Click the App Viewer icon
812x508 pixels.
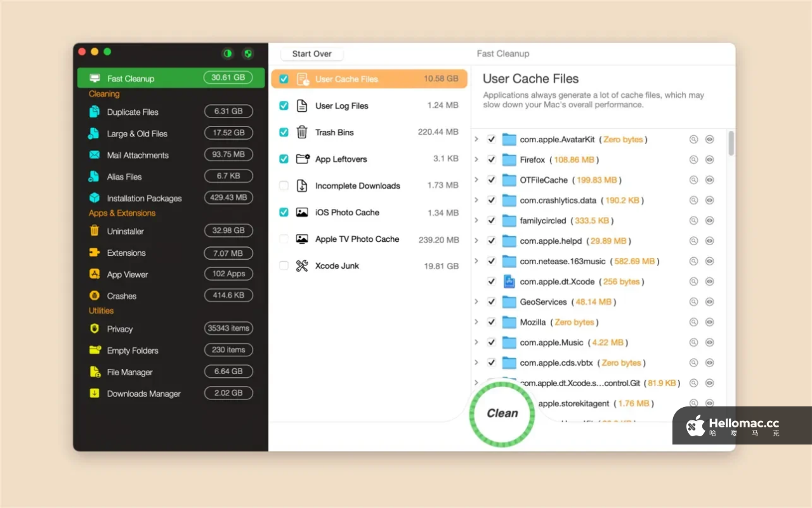(95, 274)
